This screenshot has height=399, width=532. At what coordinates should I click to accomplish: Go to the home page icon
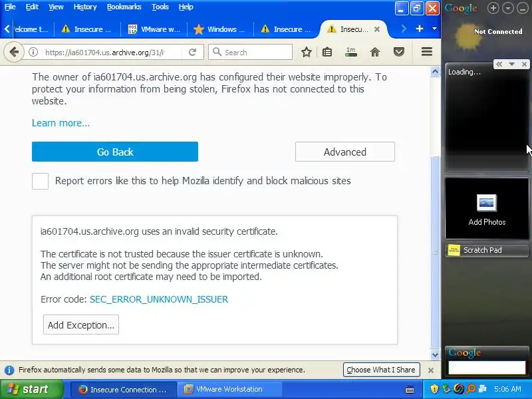pyautogui.click(x=375, y=52)
